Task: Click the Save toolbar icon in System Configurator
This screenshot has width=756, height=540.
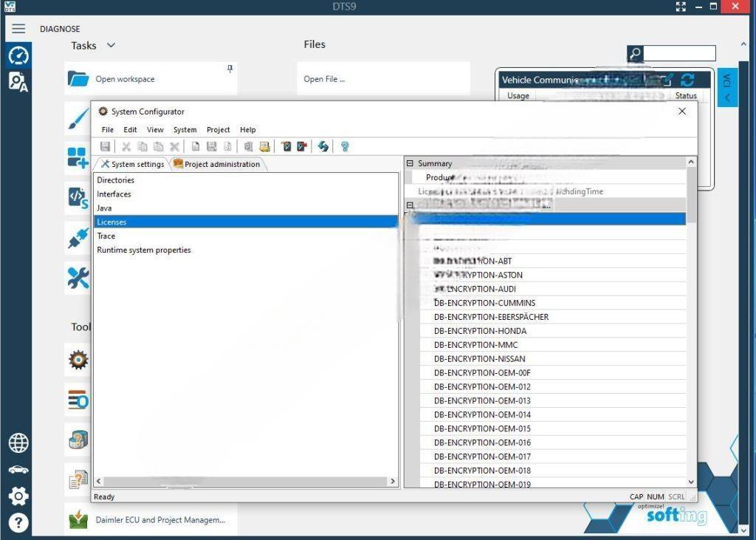Action: click(105, 146)
